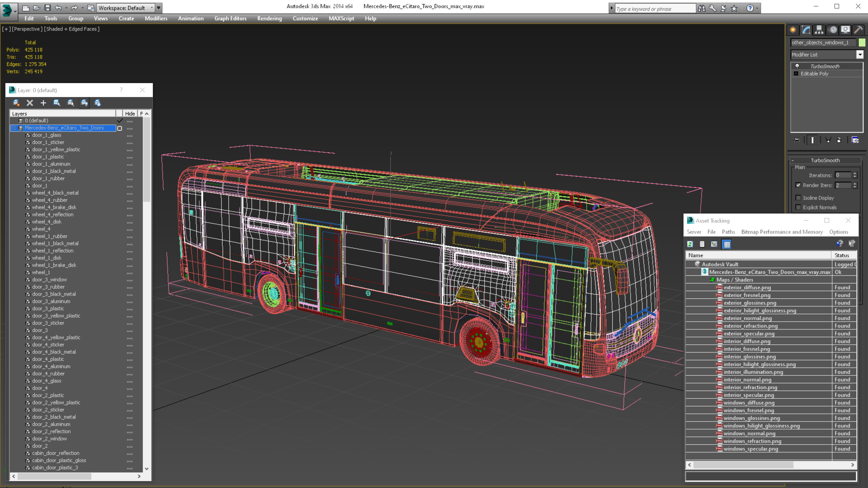
Task: Create a new layer in Layer manager
Action: [x=16, y=103]
